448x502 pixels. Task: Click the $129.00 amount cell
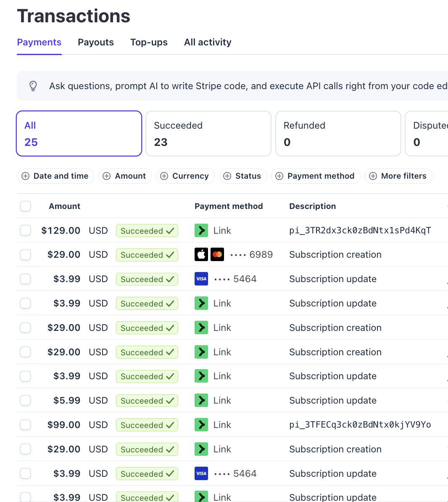pyautogui.click(x=61, y=230)
